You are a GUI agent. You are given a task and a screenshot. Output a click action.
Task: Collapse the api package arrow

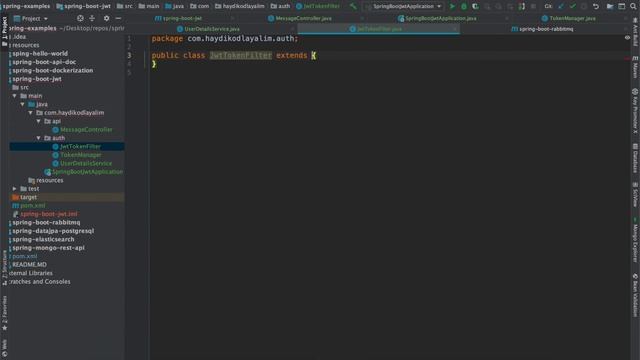(x=39, y=121)
